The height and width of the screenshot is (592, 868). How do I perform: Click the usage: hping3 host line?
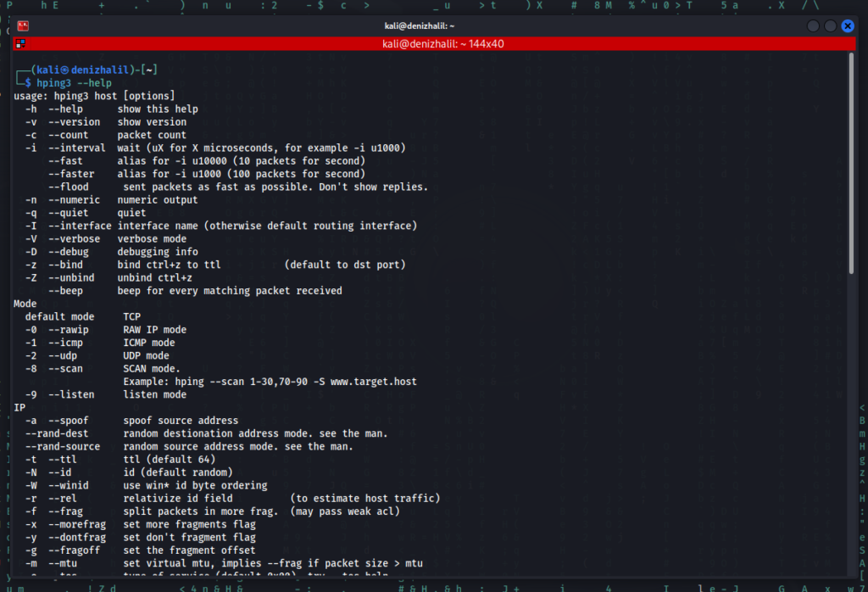pos(93,95)
